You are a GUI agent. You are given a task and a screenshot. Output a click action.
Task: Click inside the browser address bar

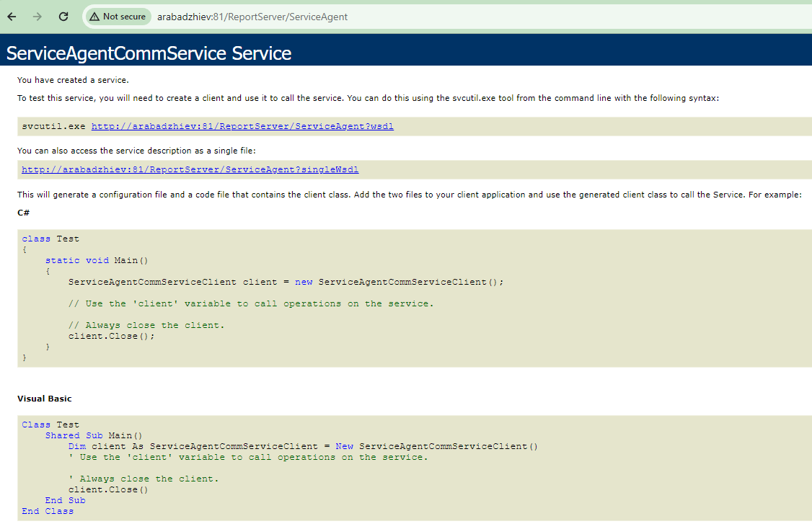pyautogui.click(x=433, y=16)
